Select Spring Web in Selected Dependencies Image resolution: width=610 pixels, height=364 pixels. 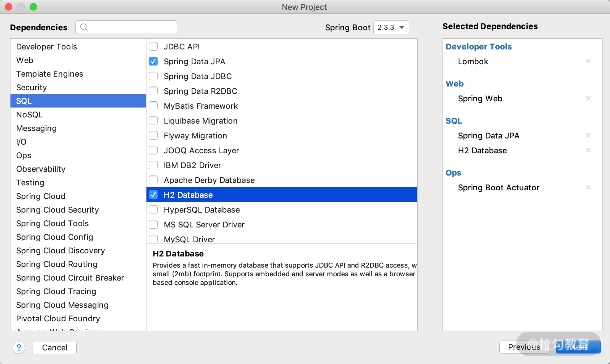coord(480,99)
